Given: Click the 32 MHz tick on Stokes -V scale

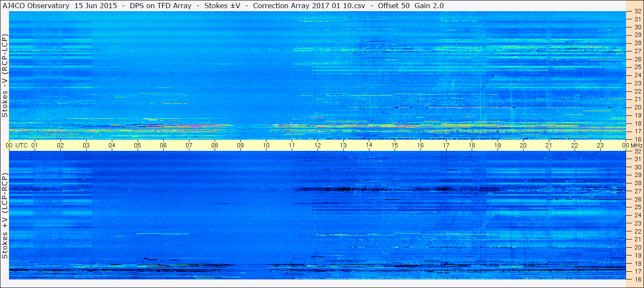Looking at the screenshot, I should tap(638, 12).
